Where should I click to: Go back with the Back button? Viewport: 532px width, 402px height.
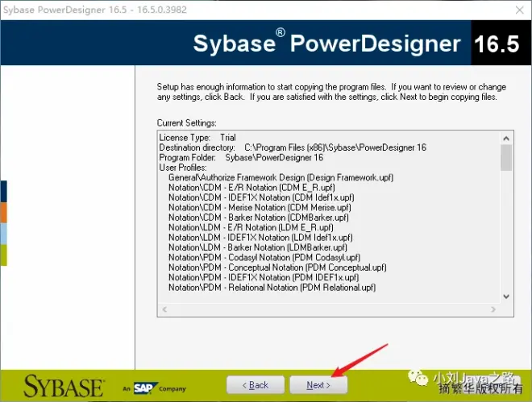(256, 385)
